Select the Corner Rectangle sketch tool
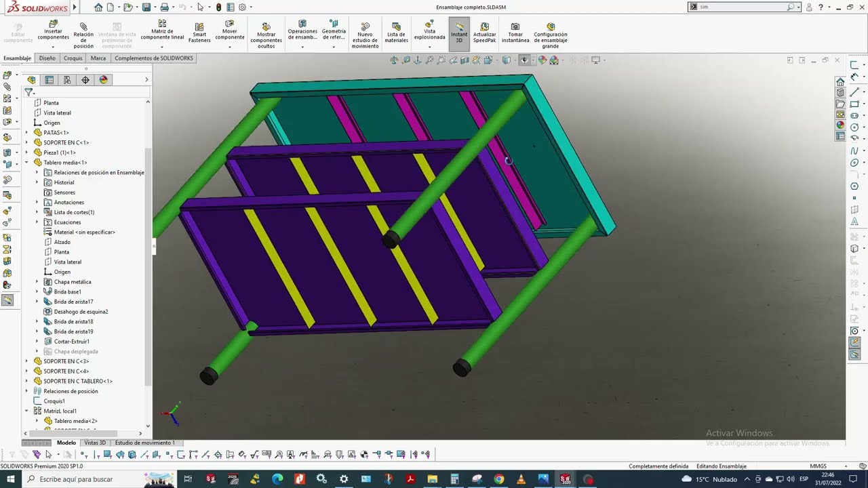Screen dimensions: 868x488 tap(854, 104)
